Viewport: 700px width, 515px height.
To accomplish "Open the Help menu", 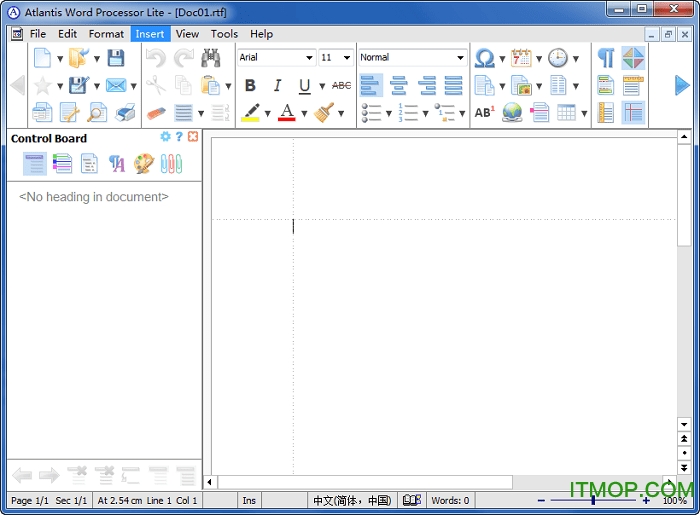I will (x=261, y=34).
